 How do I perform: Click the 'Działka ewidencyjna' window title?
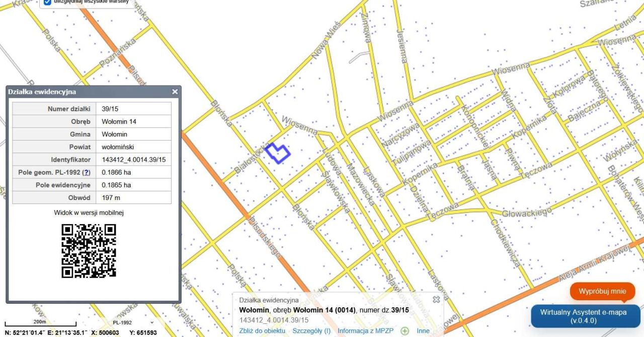coord(42,92)
